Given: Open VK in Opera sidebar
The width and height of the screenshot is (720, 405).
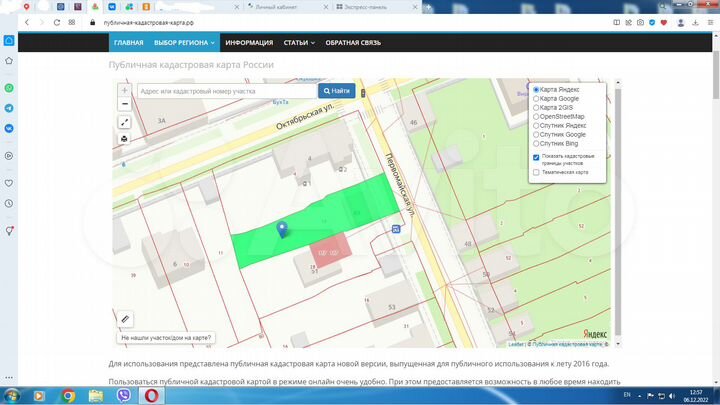Looking at the screenshot, I should coord(9,128).
